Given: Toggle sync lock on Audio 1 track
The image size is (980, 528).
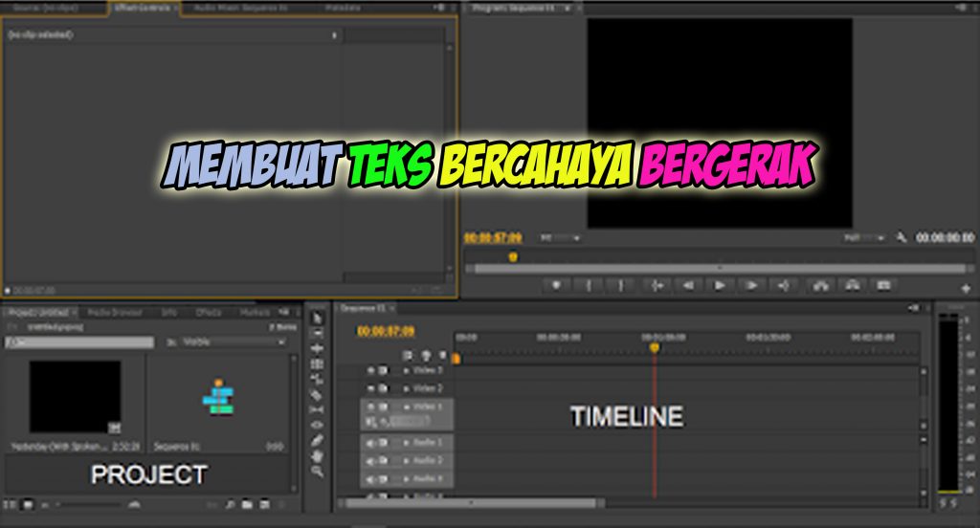Looking at the screenshot, I should 383,443.
